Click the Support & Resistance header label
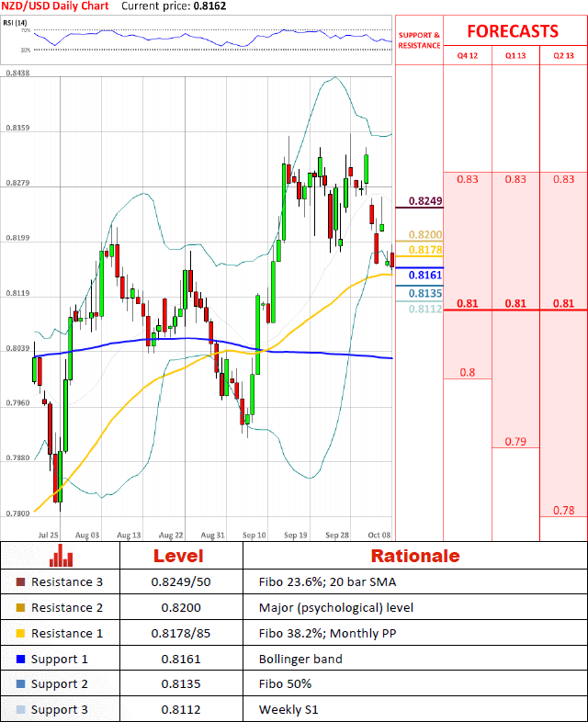The height and width of the screenshot is (722, 588). click(419, 40)
